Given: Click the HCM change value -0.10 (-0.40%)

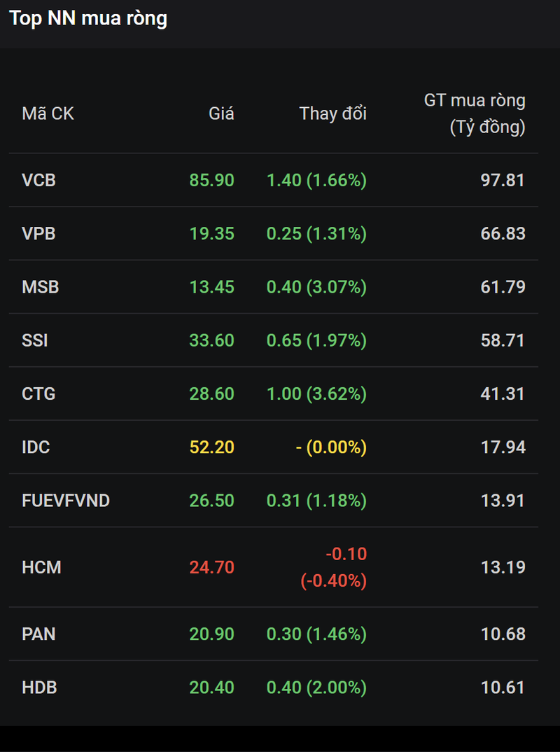Looking at the screenshot, I should [x=334, y=567].
